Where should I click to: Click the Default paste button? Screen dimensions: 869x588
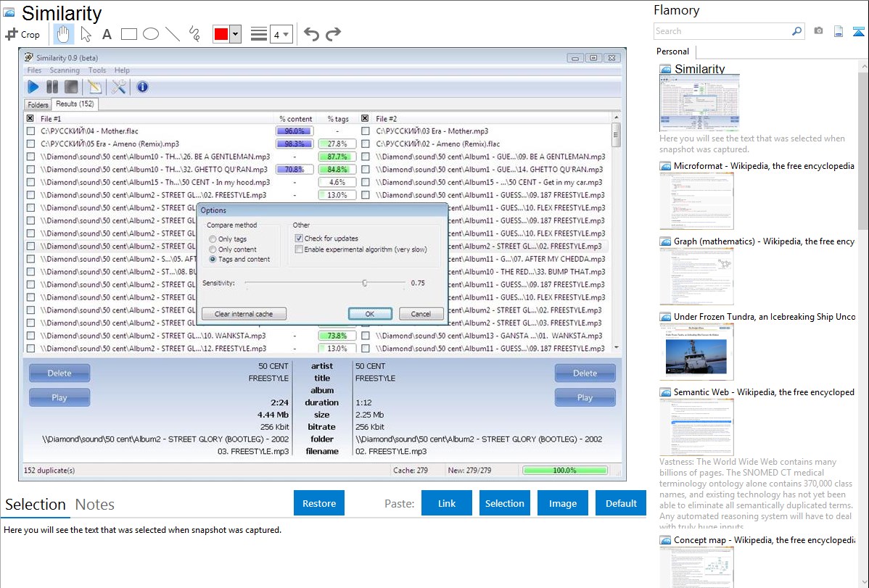(x=621, y=503)
